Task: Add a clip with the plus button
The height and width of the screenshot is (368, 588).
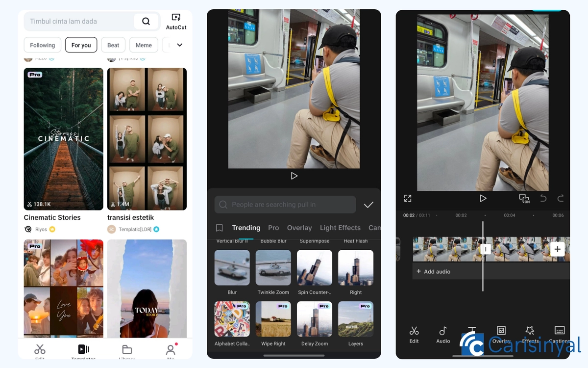Action: (557, 249)
